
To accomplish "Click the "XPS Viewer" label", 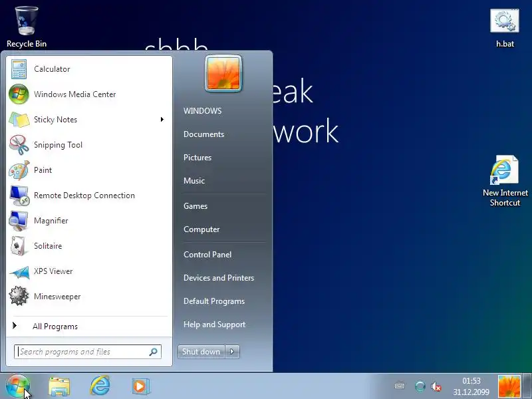I will [x=53, y=271].
